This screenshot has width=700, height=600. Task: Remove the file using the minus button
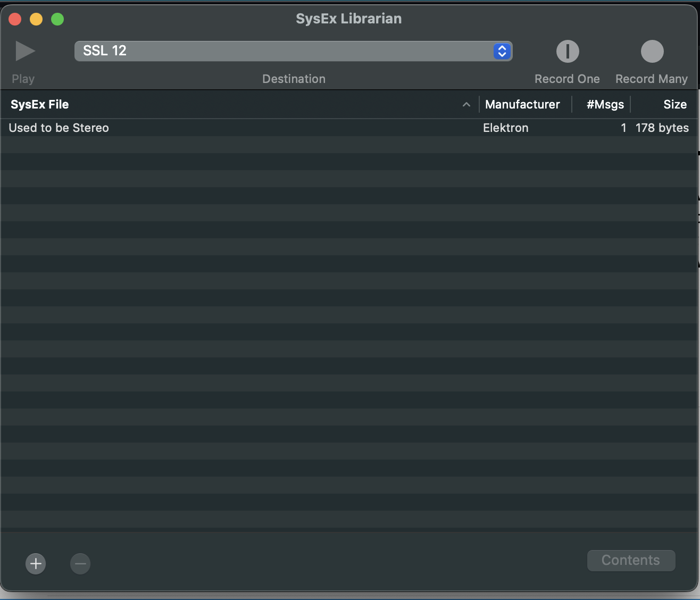click(80, 563)
